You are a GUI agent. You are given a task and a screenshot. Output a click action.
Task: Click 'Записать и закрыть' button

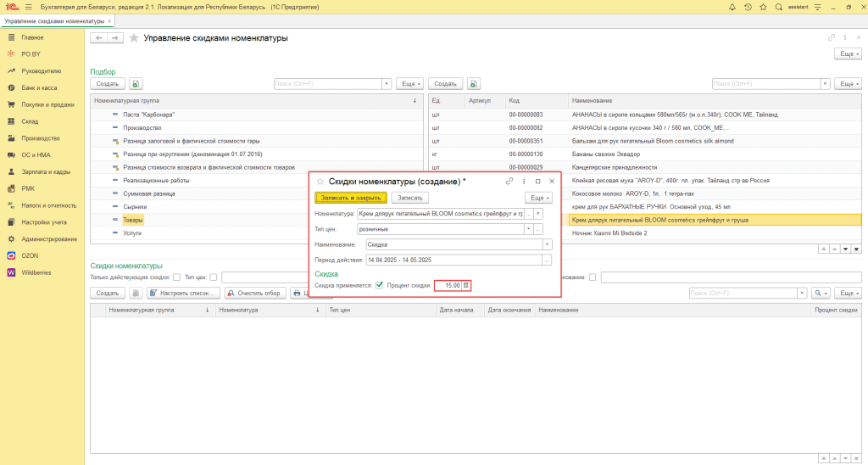click(351, 198)
